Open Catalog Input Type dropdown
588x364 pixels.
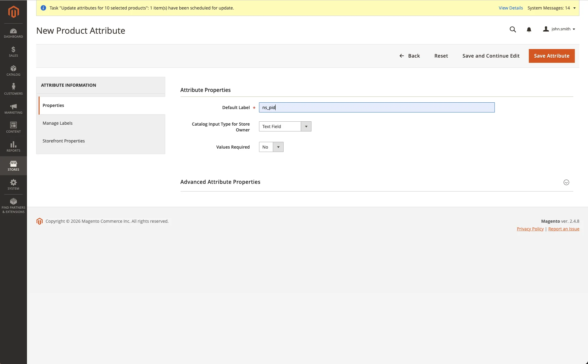pyautogui.click(x=285, y=127)
